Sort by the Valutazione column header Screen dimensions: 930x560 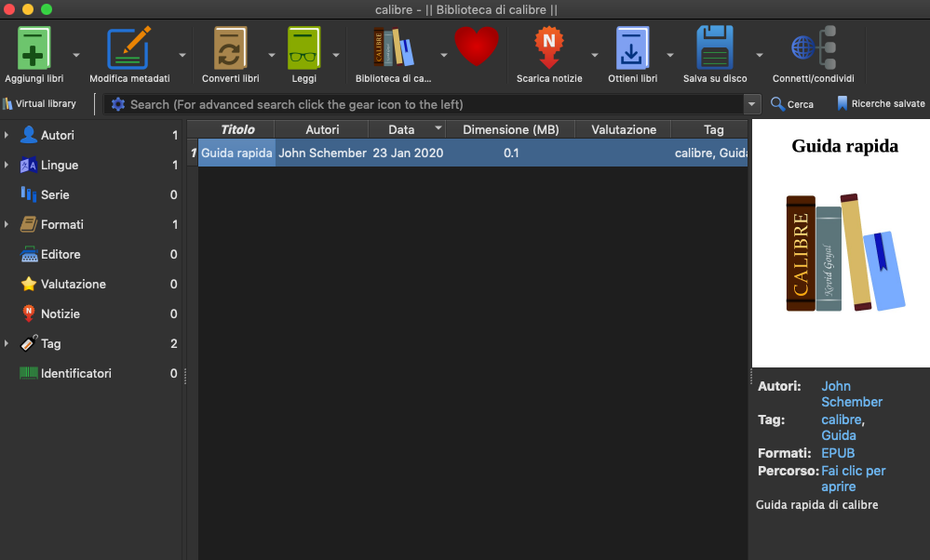click(x=624, y=129)
